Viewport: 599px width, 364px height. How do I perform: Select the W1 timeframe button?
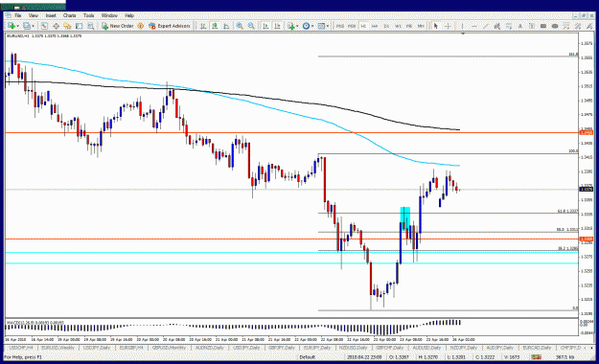click(398, 26)
